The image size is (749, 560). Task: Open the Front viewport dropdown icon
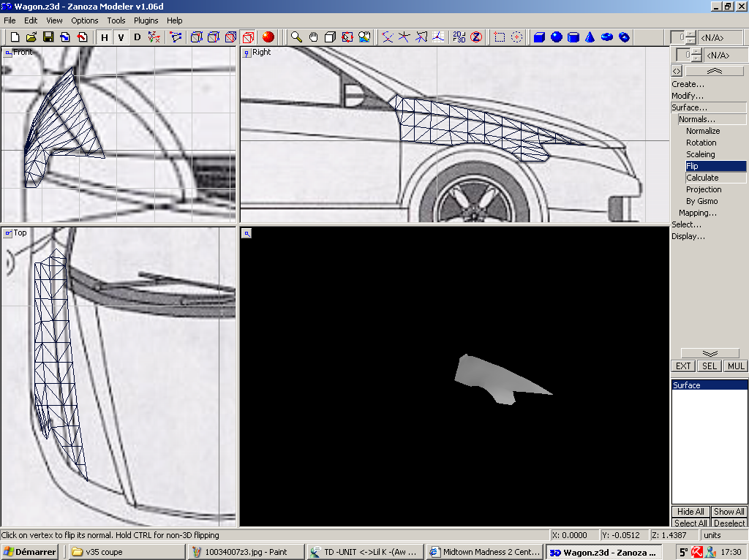point(8,52)
